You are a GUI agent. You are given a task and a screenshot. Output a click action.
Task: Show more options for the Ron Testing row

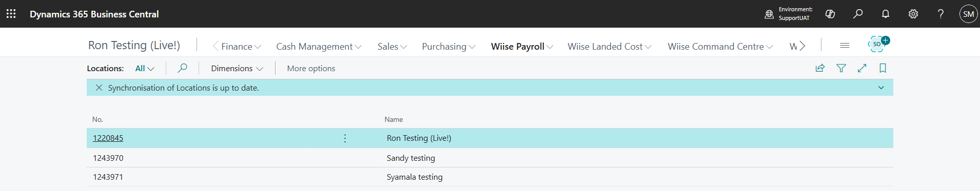(345, 138)
